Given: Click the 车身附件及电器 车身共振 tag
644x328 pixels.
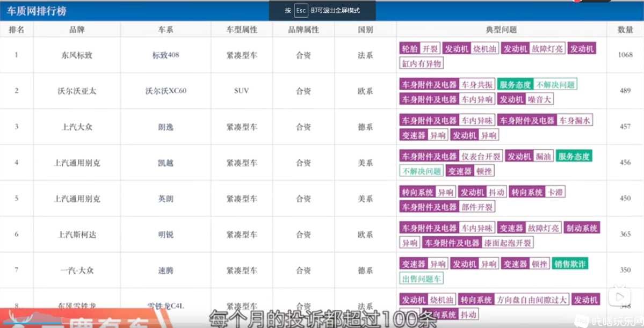Looking at the screenshot, I should point(447,85).
